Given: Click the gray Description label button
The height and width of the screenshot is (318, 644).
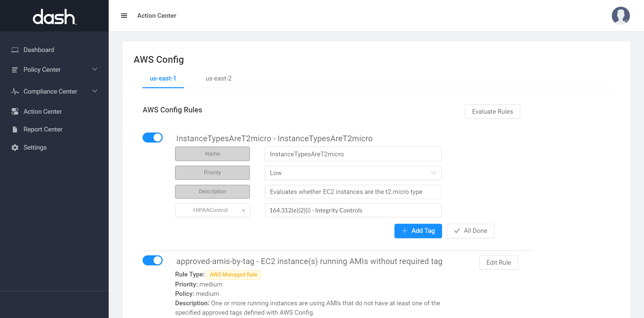Looking at the screenshot, I should coord(212,192).
